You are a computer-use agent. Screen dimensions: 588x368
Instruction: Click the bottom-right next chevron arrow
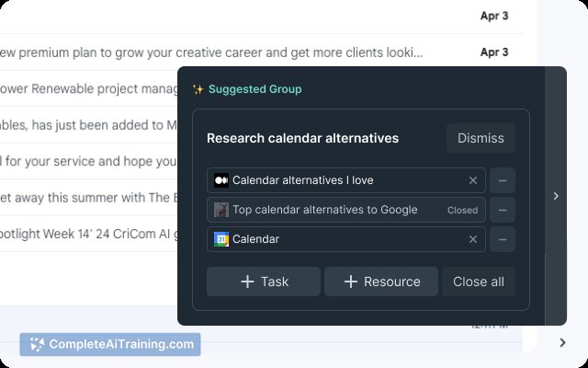pos(562,342)
